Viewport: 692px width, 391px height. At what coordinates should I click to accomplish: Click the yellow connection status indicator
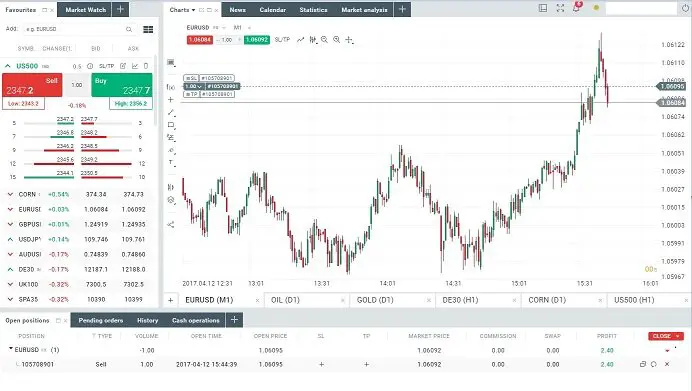pyautogui.click(x=596, y=8)
